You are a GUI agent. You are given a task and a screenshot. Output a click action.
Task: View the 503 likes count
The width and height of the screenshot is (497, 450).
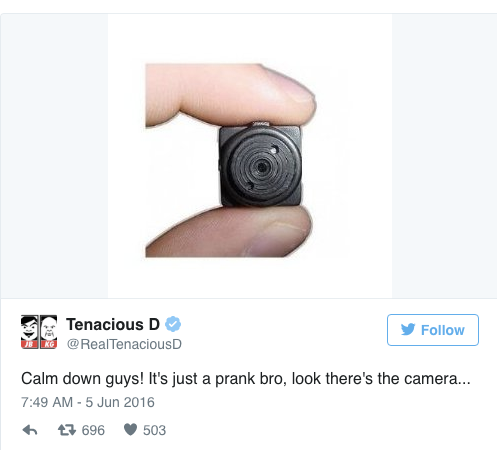point(154,430)
